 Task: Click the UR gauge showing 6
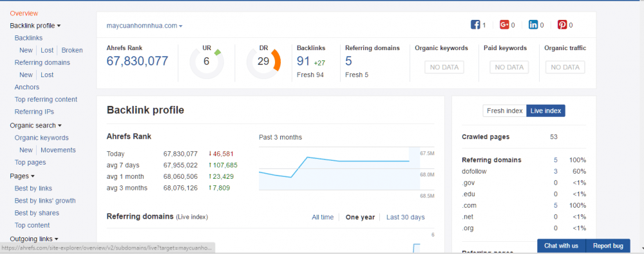206,62
